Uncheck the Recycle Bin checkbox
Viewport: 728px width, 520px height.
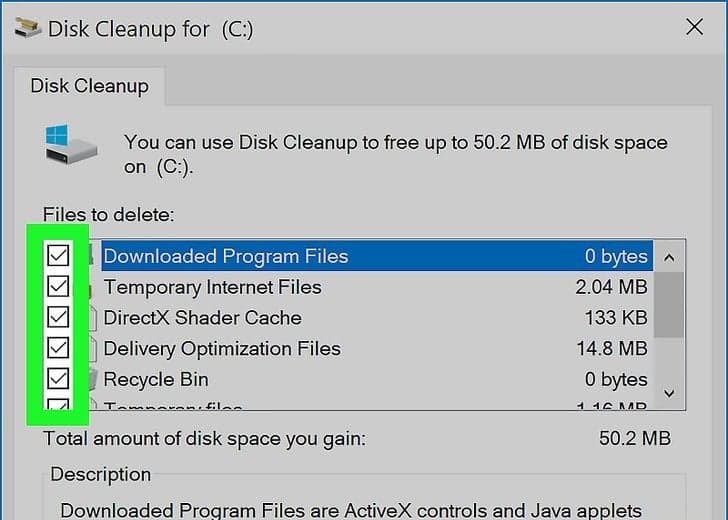click(58, 379)
